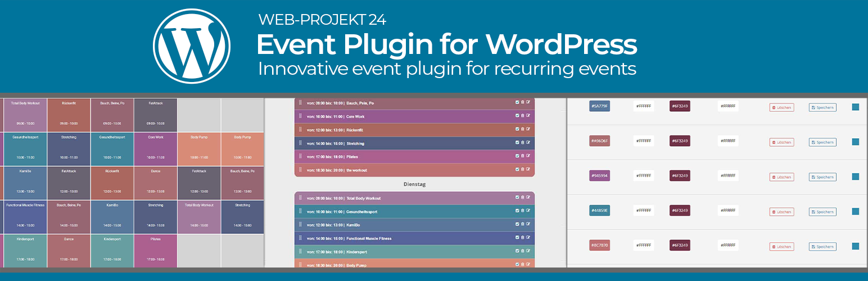Delete 'the workout' list entry

pos(523,169)
